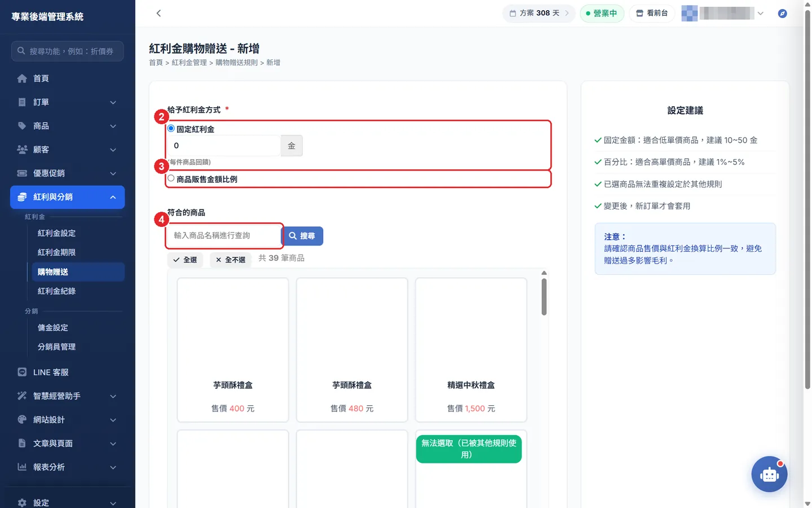Click the fixed bonus amount input field

point(224,146)
